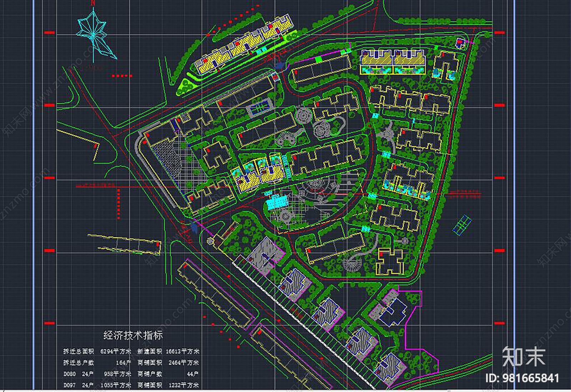Click the 16613平方米 new building area value
Viewport: 571px width, 392px height.
point(182,351)
